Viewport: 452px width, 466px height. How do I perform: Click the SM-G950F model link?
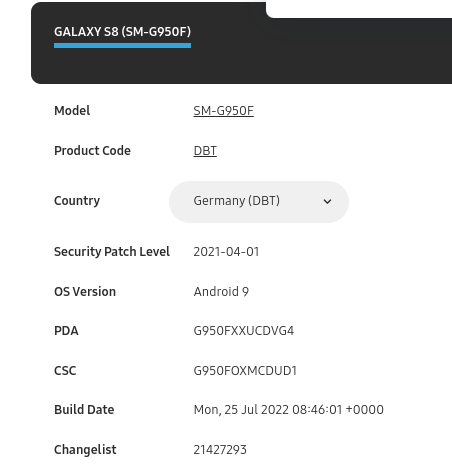[223, 111]
